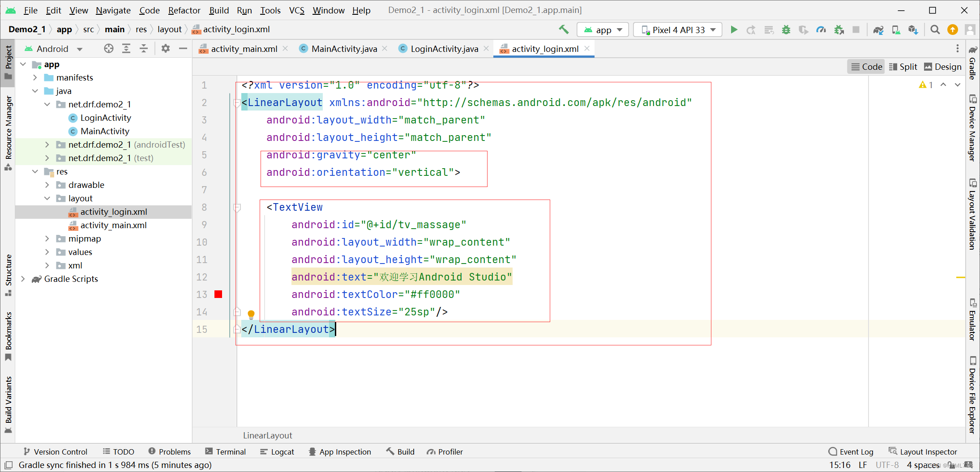The height and width of the screenshot is (472, 980).
Task: Switch editor to Code view mode
Action: pos(866,67)
